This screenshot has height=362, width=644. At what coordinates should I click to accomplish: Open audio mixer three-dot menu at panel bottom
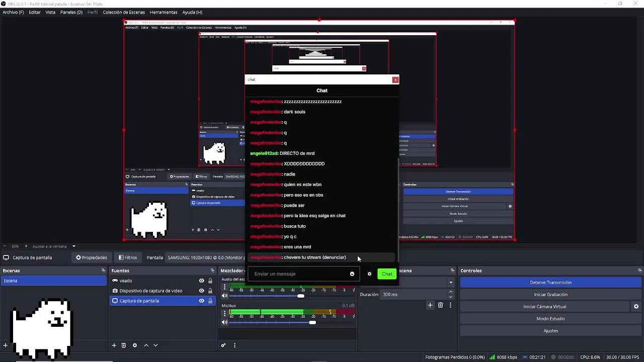tap(234, 345)
